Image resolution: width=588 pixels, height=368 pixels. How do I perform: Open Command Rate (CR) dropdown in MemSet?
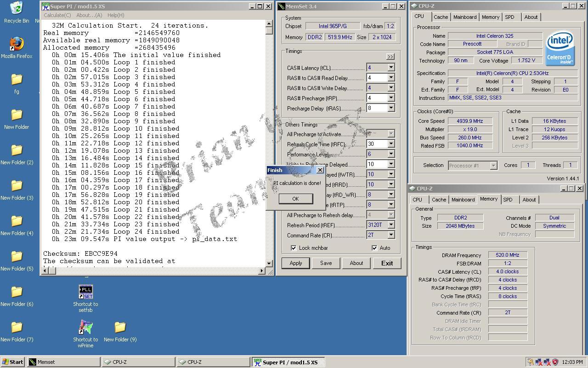(x=391, y=235)
